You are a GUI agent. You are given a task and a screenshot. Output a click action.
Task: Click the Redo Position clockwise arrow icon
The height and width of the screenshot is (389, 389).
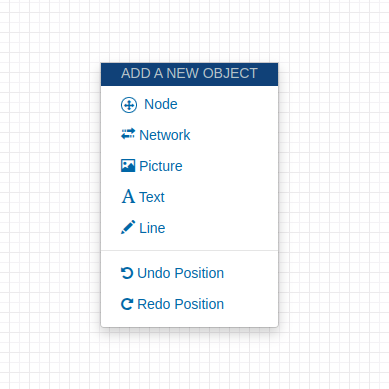coord(127,304)
